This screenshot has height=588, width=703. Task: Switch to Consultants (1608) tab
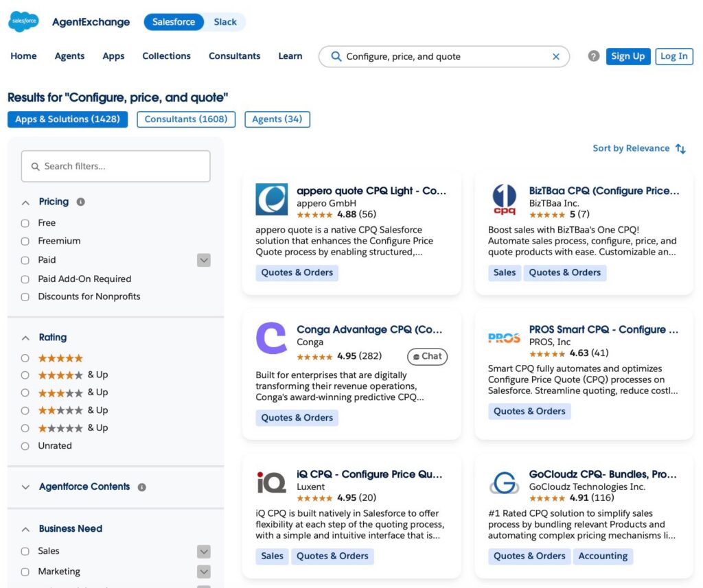tap(186, 119)
